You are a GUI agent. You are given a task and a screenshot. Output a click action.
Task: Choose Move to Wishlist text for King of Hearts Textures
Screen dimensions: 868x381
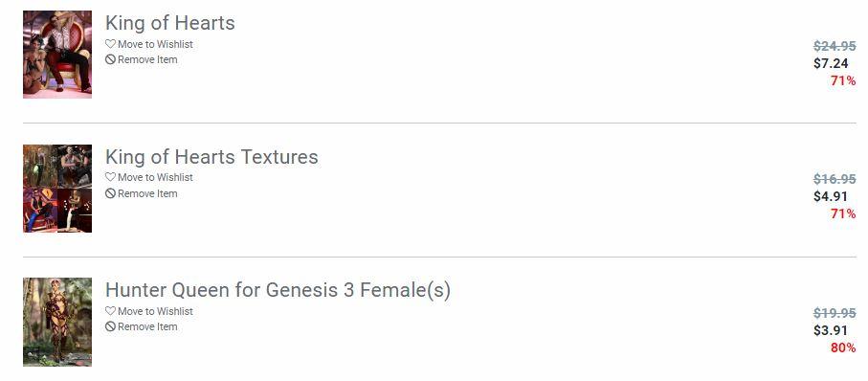[x=155, y=178]
